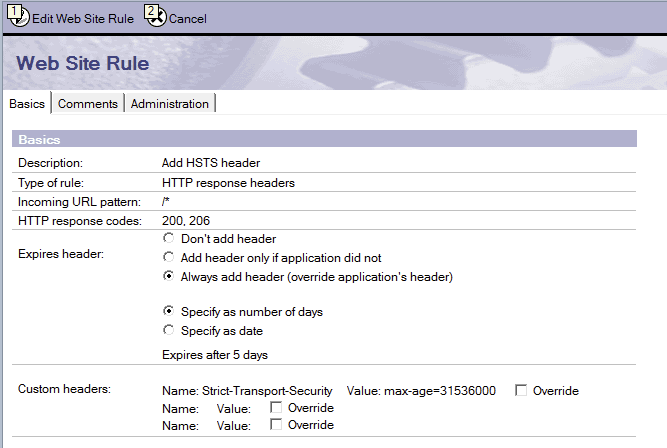Screen dimensions: 667x448
Task: Select Always add header override option
Action: [x=169, y=277]
